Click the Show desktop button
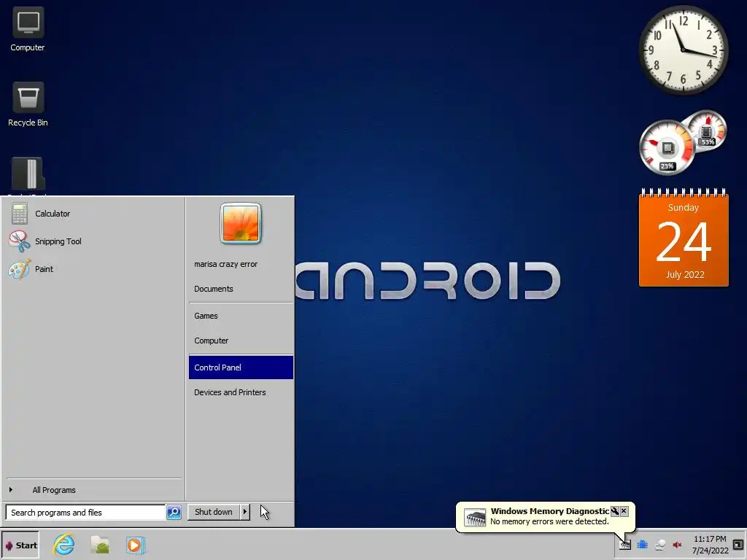Screen dimensions: 747x560 [738, 545]
